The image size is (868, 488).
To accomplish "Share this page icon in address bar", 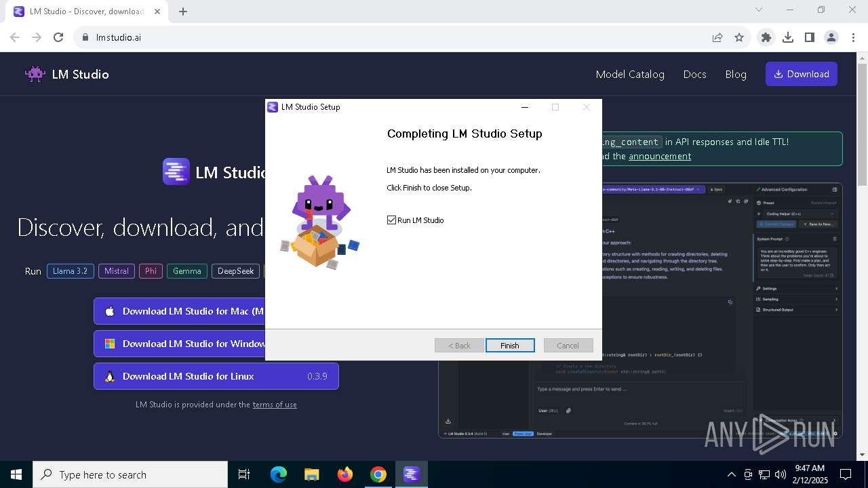I will [717, 37].
